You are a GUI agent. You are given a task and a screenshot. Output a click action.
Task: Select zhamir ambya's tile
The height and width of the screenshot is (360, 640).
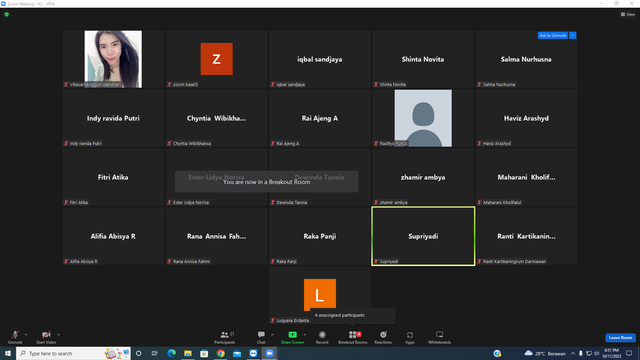(x=423, y=177)
